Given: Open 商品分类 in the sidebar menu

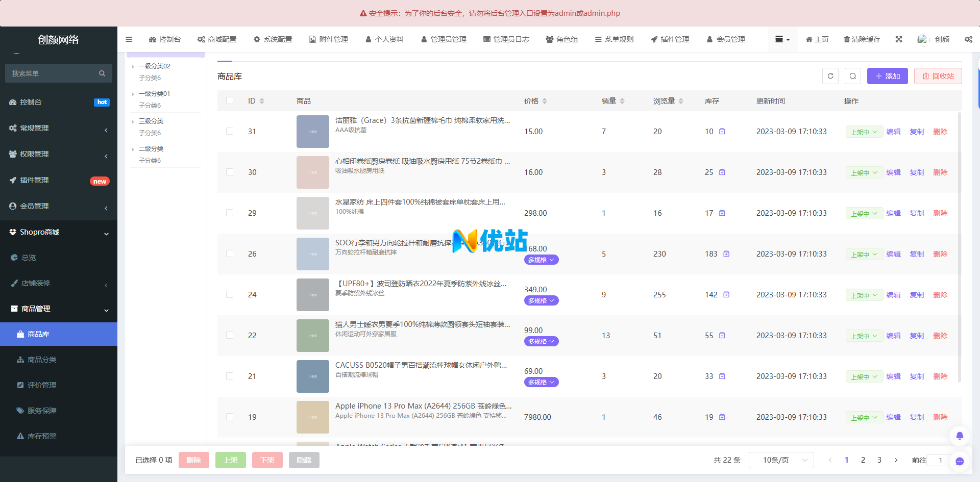Looking at the screenshot, I should pyautogui.click(x=42, y=360).
